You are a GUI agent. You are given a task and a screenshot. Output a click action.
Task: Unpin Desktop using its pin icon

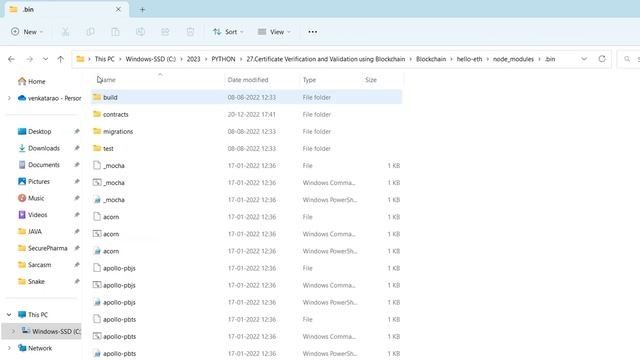tap(77, 131)
